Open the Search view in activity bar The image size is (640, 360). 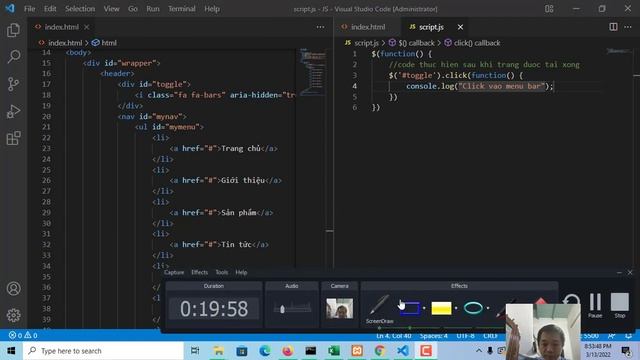coord(13,57)
